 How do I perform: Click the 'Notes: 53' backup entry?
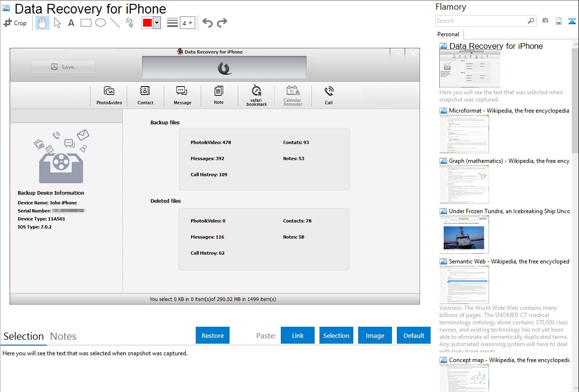tap(293, 159)
